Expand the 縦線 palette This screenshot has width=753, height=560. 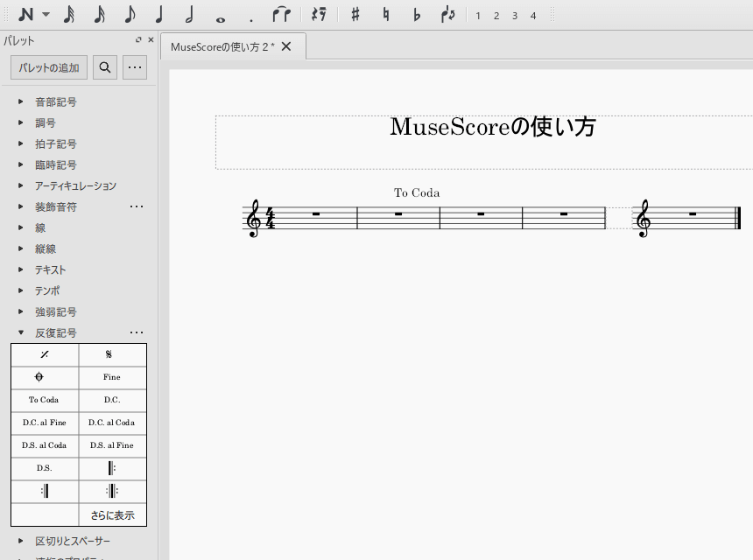pos(21,248)
